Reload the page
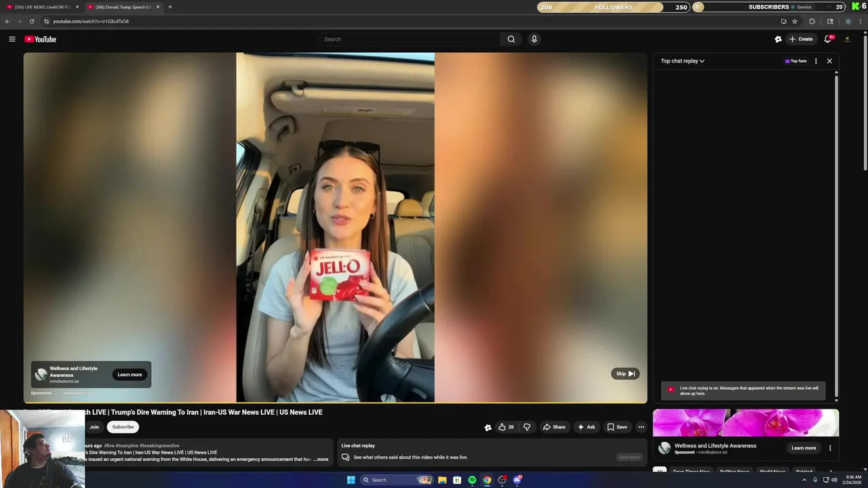Image resolution: width=868 pixels, height=488 pixels. [31, 21]
